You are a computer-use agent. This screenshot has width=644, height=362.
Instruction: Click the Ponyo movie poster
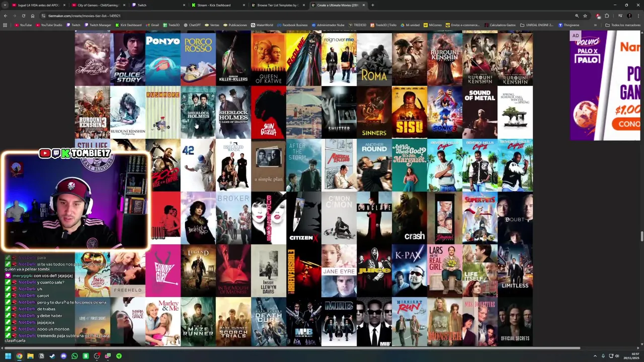[163, 58]
